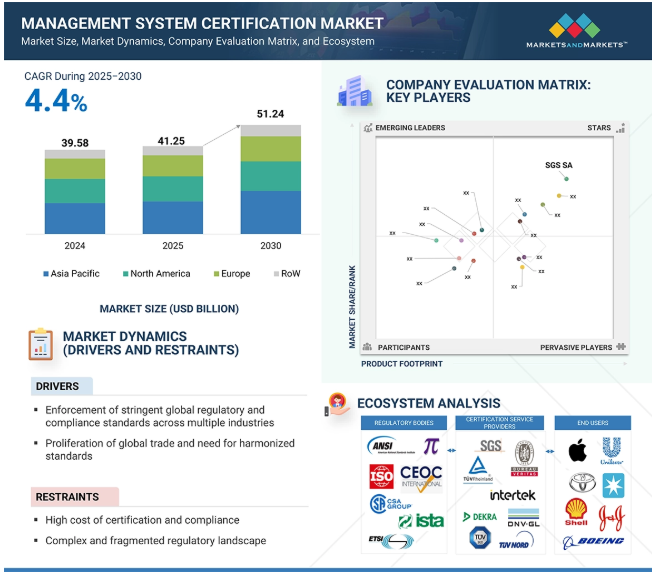Click the Shell logo

click(x=576, y=512)
